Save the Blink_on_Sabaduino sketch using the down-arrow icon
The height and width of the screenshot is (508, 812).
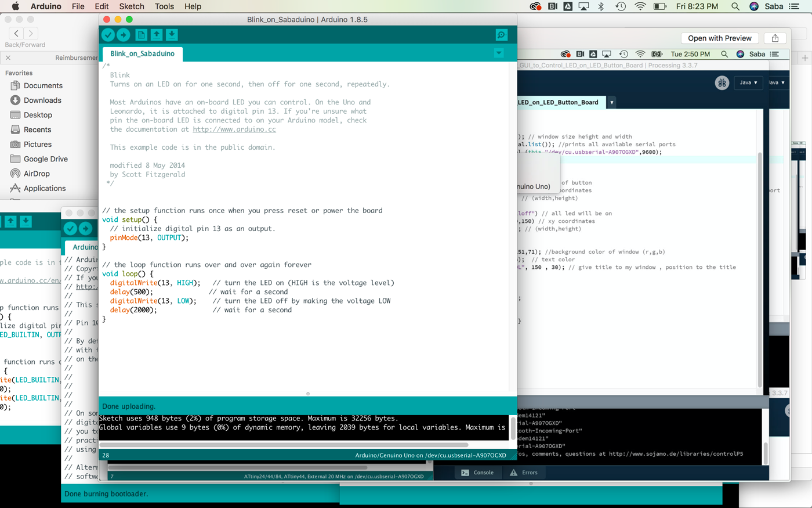[172, 35]
